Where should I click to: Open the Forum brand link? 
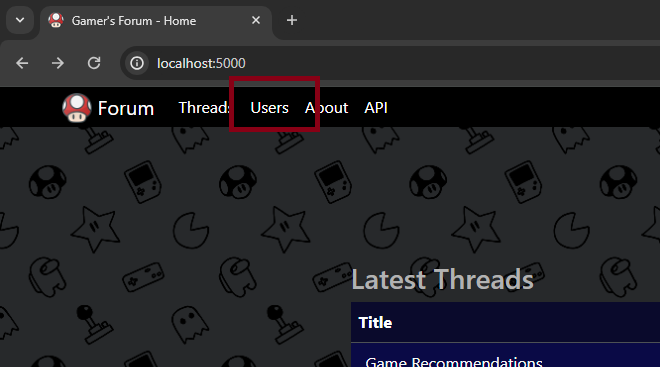click(126, 108)
